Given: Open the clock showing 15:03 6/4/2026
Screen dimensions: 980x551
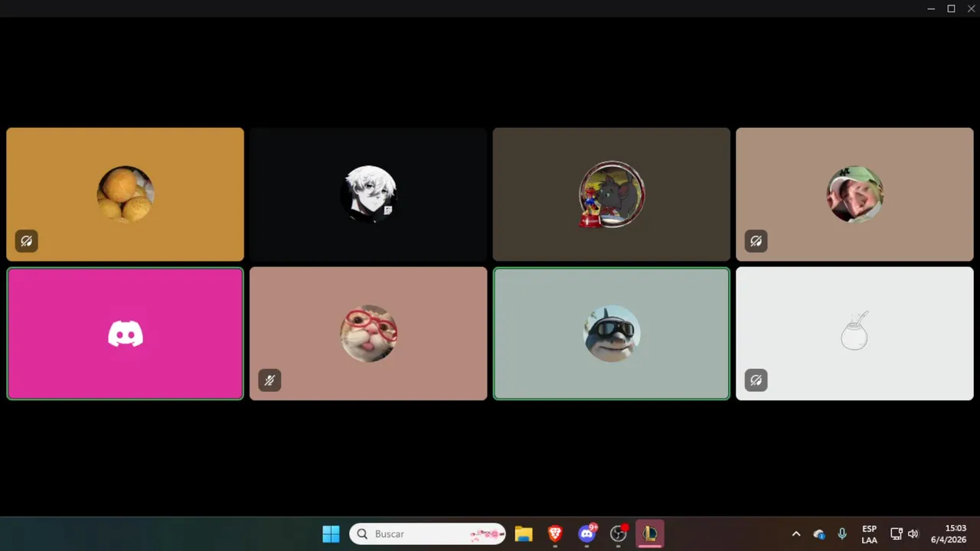Looking at the screenshot, I should 949,534.
